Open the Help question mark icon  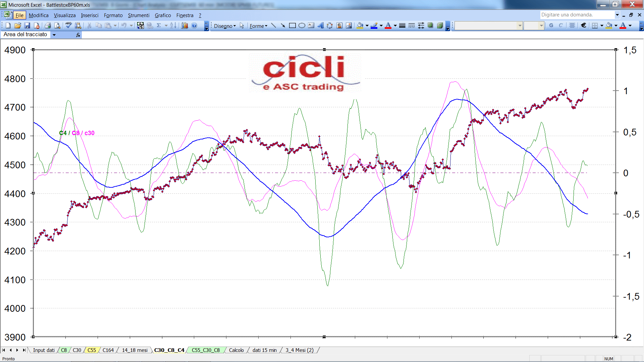pos(194,25)
